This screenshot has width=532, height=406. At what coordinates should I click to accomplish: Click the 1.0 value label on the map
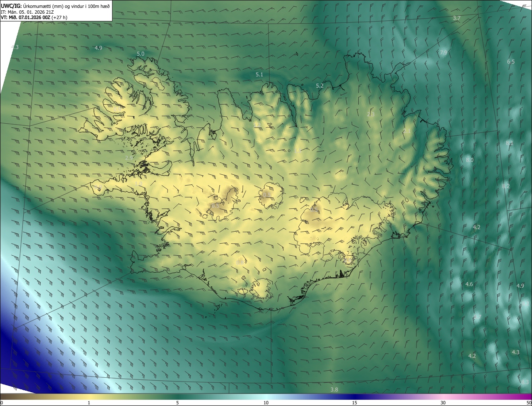point(138,183)
